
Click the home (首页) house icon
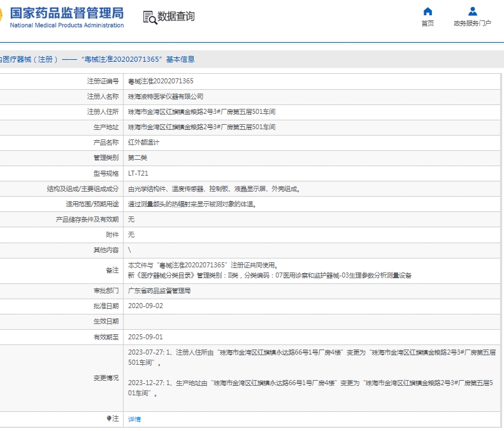point(428,11)
